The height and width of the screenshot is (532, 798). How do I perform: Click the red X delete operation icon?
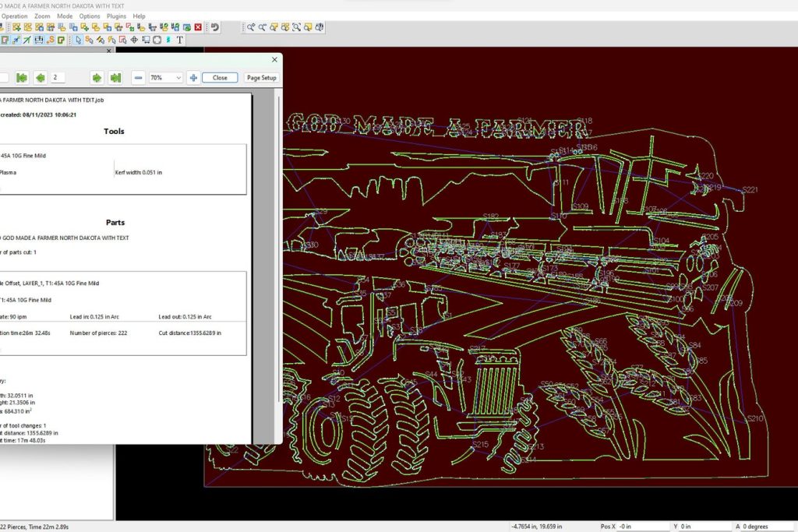(x=198, y=27)
